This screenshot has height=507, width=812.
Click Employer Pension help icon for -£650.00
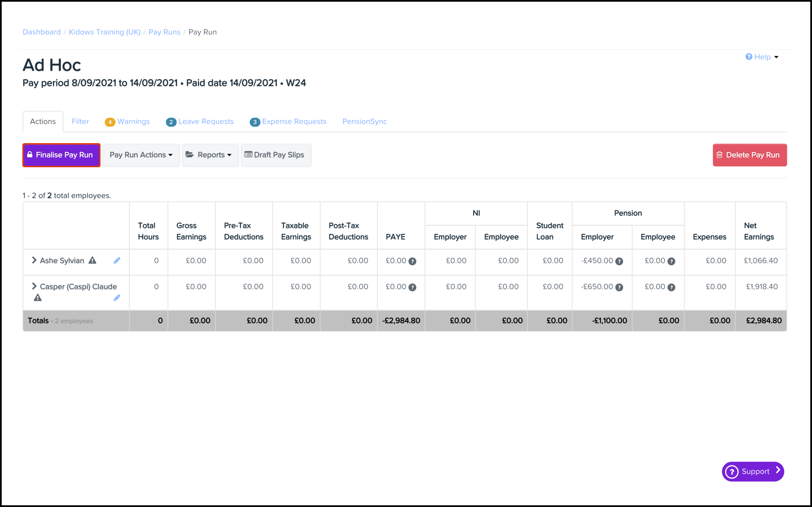pos(619,287)
